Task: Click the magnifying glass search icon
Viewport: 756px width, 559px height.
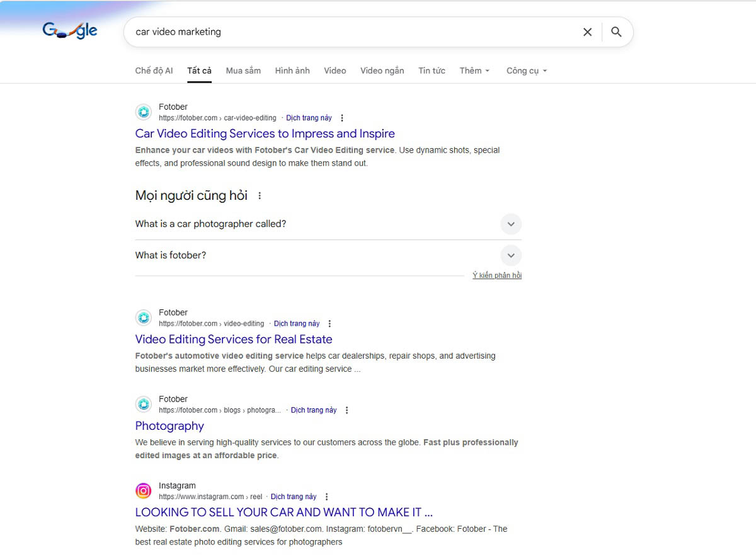Action: [x=616, y=32]
